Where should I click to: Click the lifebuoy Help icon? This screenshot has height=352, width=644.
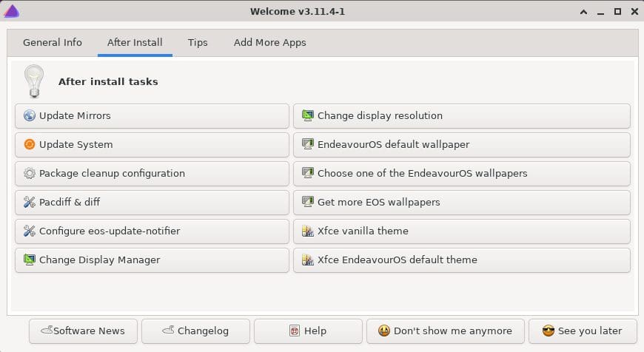coord(295,331)
